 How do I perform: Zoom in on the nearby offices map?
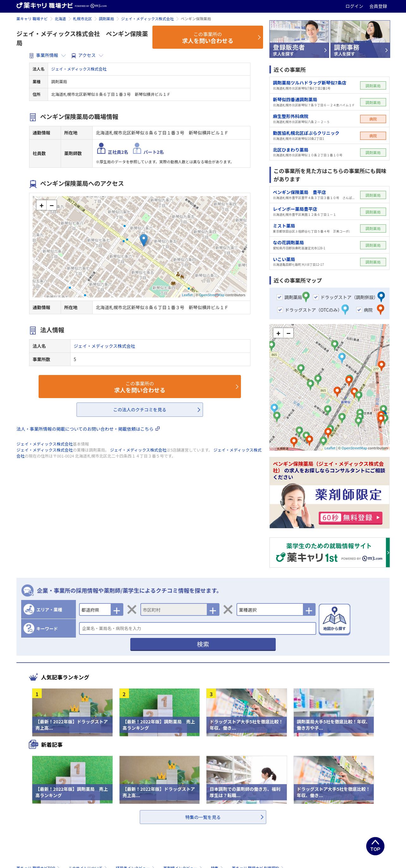pos(278,333)
